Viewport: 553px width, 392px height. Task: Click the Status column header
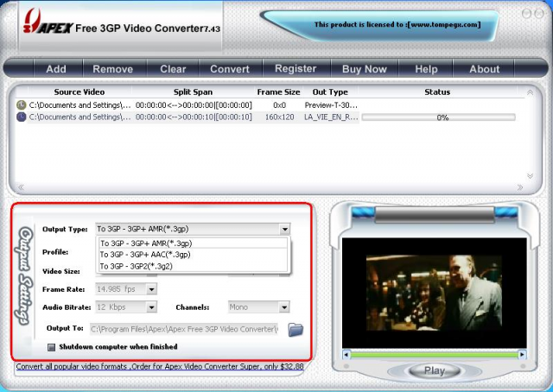(x=437, y=92)
